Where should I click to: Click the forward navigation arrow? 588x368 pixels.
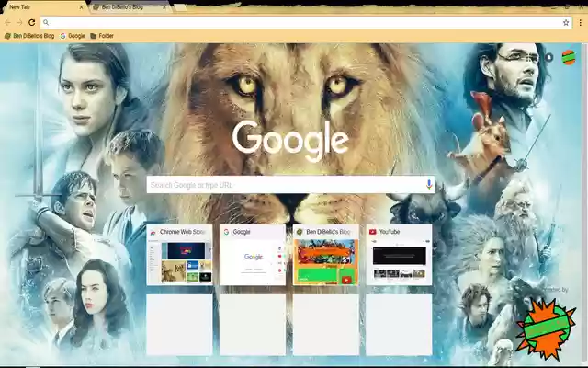point(19,22)
